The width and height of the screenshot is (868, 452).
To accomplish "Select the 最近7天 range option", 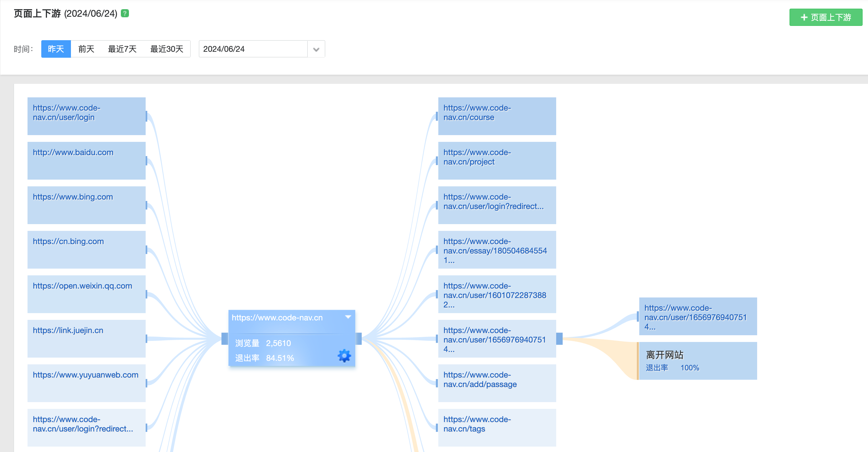I will pyautogui.click(x=122, y=49).
